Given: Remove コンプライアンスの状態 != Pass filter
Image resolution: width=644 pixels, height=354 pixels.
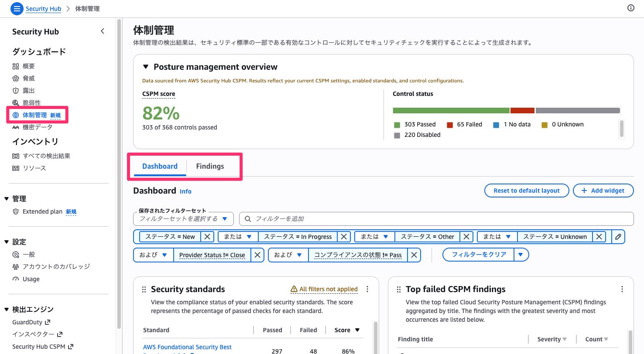Looking at the screenshot, I should click(414, 255).
